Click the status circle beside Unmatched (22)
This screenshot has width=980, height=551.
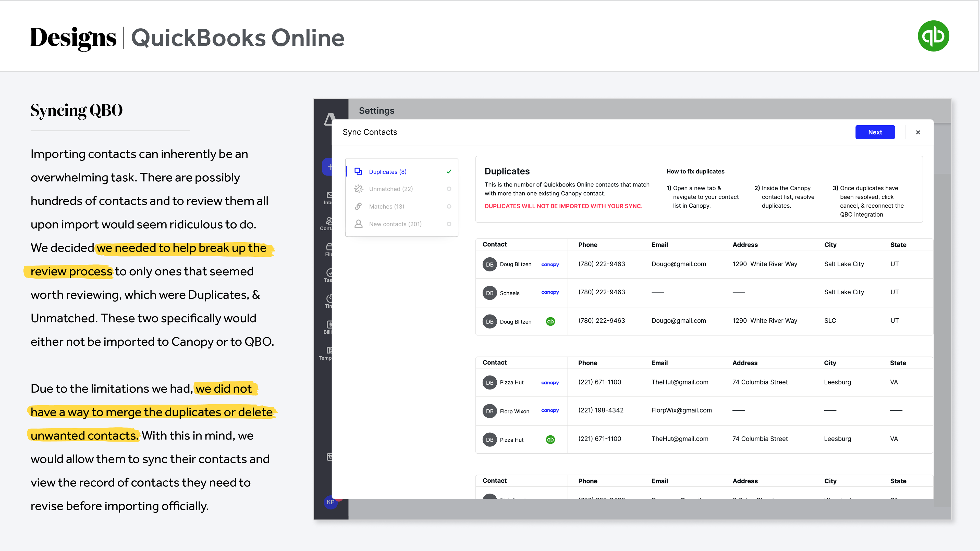[x=449, y=189]
